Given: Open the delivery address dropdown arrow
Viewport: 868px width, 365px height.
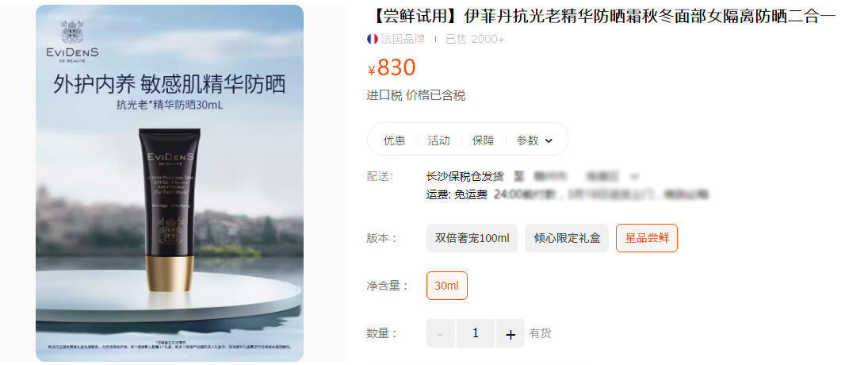Looking at the screenshot, I should click(635, 177).
